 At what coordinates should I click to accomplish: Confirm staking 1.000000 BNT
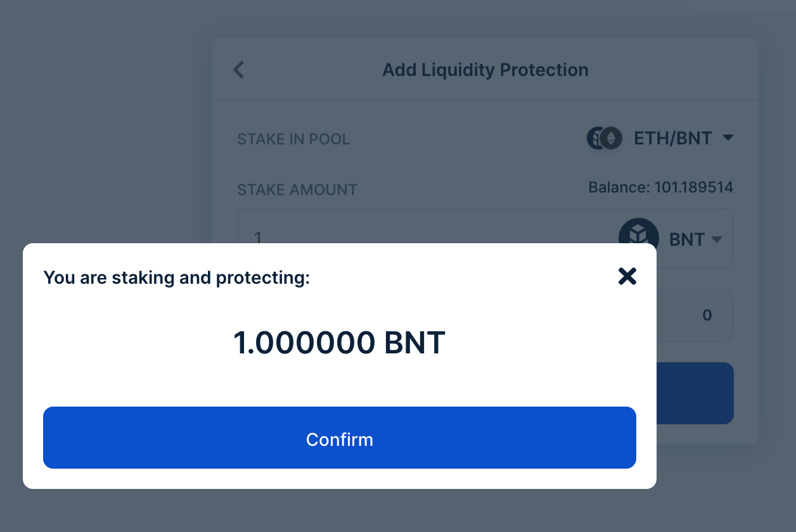[x=340, y=438]
